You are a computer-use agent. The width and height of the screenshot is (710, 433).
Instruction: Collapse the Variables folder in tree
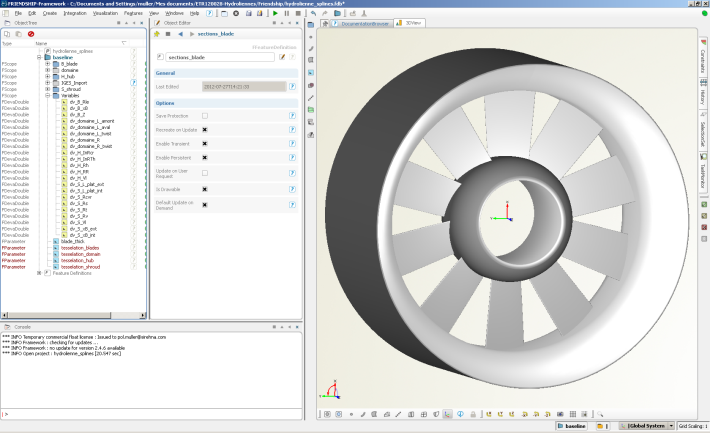coord(46,95)
